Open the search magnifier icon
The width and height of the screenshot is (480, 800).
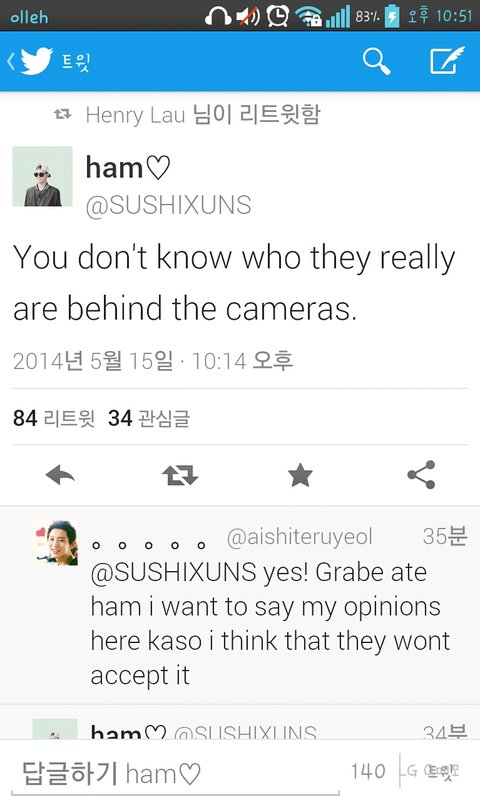coord(376,62)
